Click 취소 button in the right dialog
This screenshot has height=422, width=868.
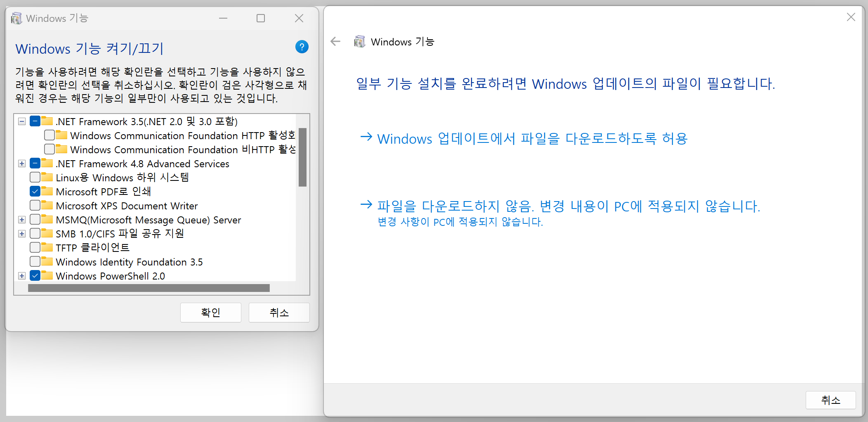(831, 400)
